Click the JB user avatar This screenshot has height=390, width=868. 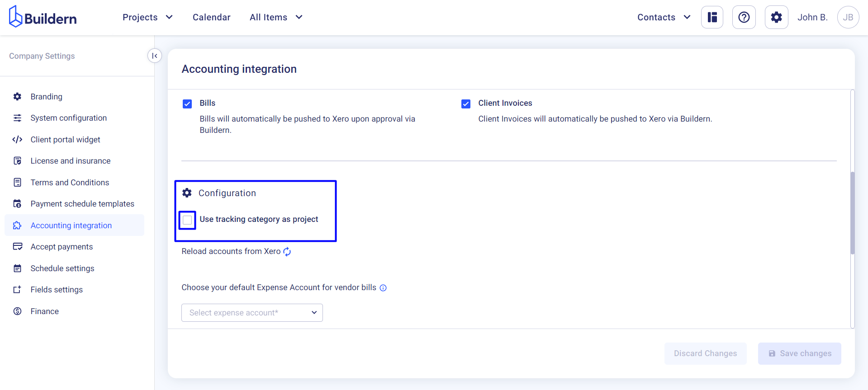pos(848,17)
